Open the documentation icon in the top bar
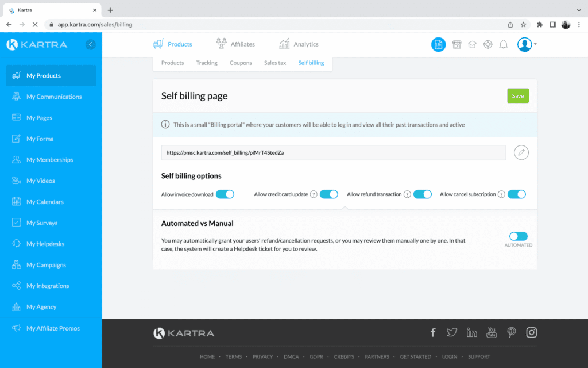Screen dimensions: 588x368 point(438,44)
